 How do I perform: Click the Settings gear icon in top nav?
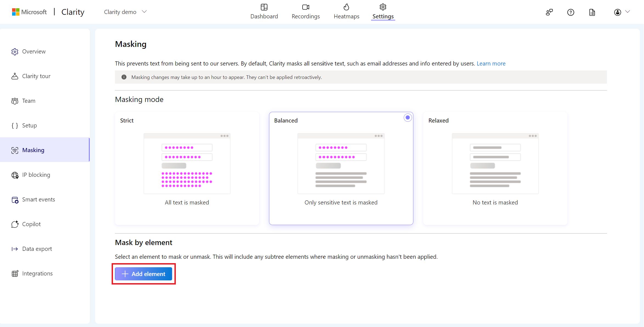coord(383,7)
